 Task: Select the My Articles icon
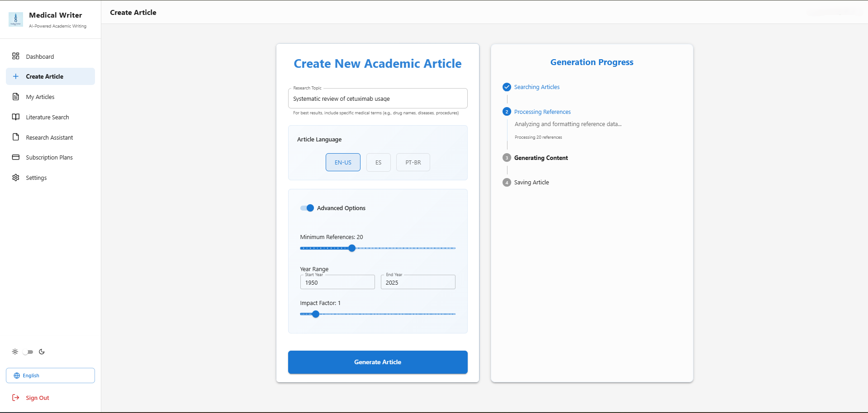point(16,96)
